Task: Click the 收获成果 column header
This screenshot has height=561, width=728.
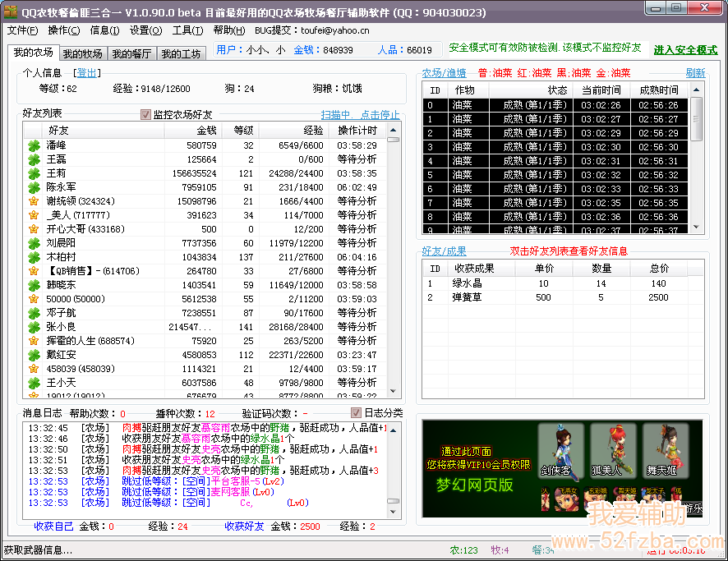Action: coord(481,269)
